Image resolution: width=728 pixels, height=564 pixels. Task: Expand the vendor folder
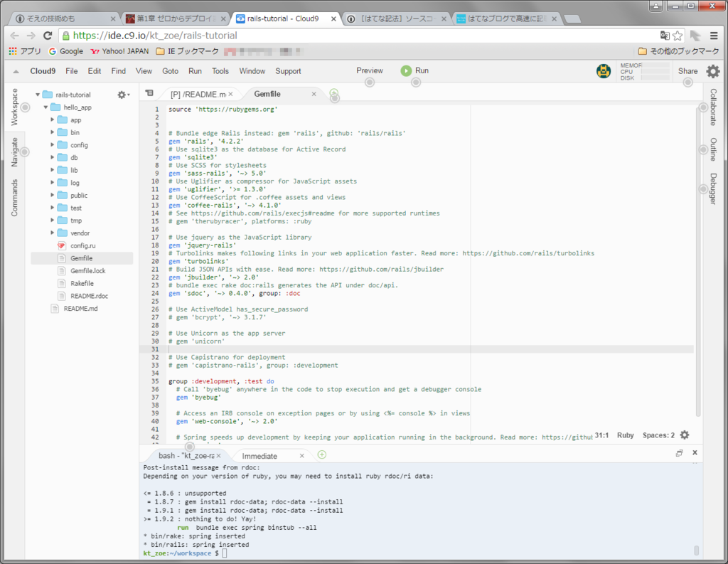[53, 233]
